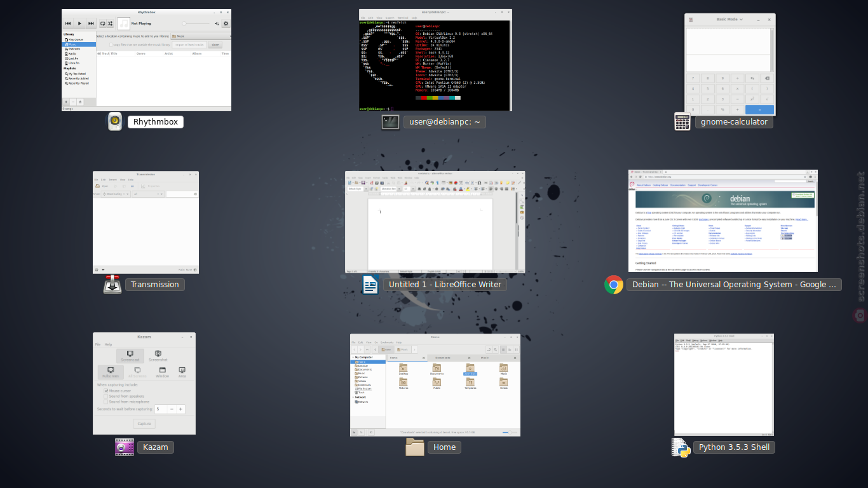Click the Capture button in the Kazam window

click(x=144, y=424)
